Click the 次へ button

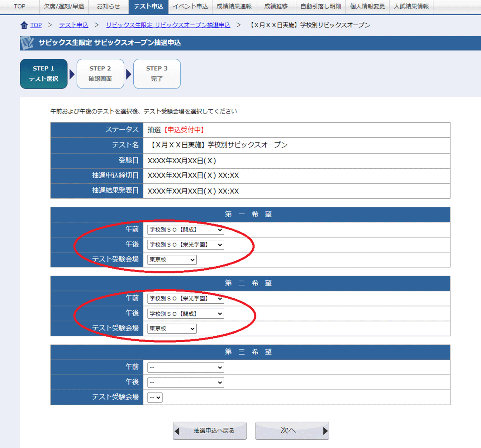[x=292, y=431]
